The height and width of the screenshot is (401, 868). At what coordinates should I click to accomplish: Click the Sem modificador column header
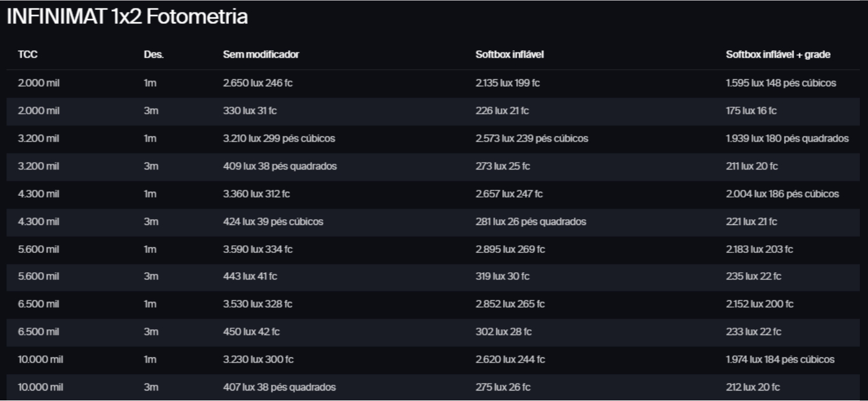[x=261, y=55]
